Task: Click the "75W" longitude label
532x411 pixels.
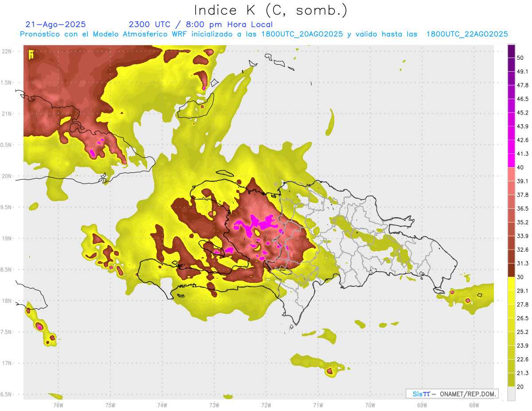Action: [x=110, y=405]
